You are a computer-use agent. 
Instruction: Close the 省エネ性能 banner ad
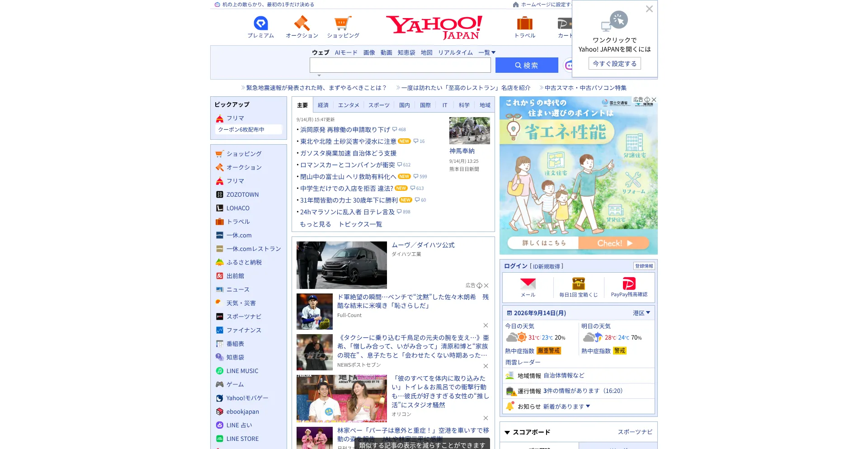tap(654, 99)
